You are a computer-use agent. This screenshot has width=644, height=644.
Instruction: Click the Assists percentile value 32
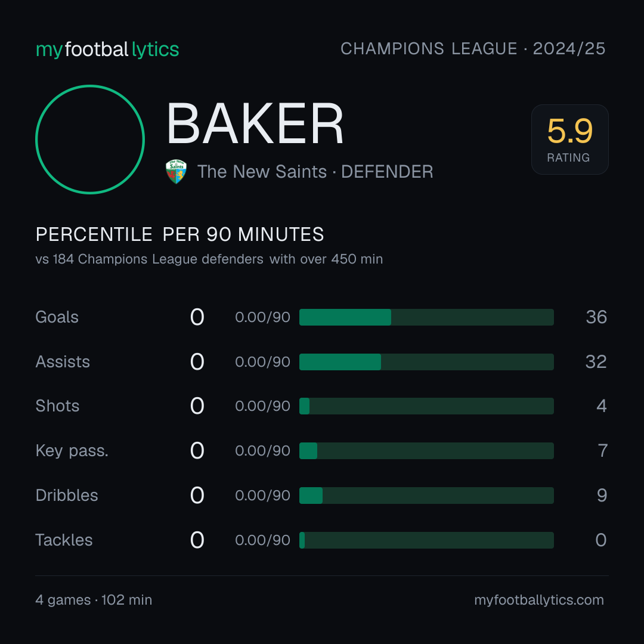(x=596, y=362)
